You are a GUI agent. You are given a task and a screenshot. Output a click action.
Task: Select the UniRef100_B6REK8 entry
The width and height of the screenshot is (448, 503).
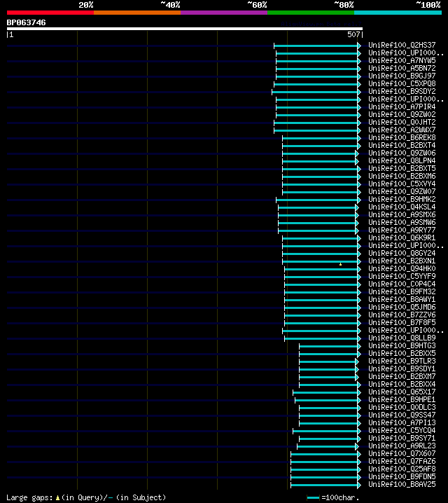[402, 137]
